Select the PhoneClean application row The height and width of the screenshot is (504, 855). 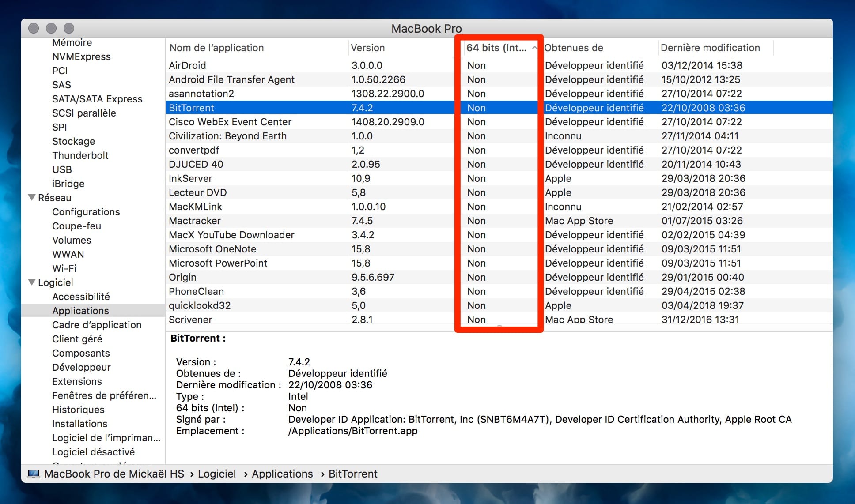click(499, 291)
